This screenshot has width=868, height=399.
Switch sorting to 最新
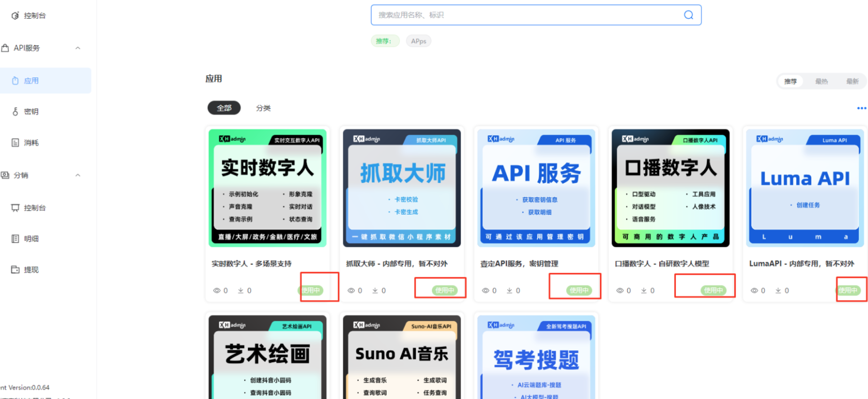tap(852, 81)
